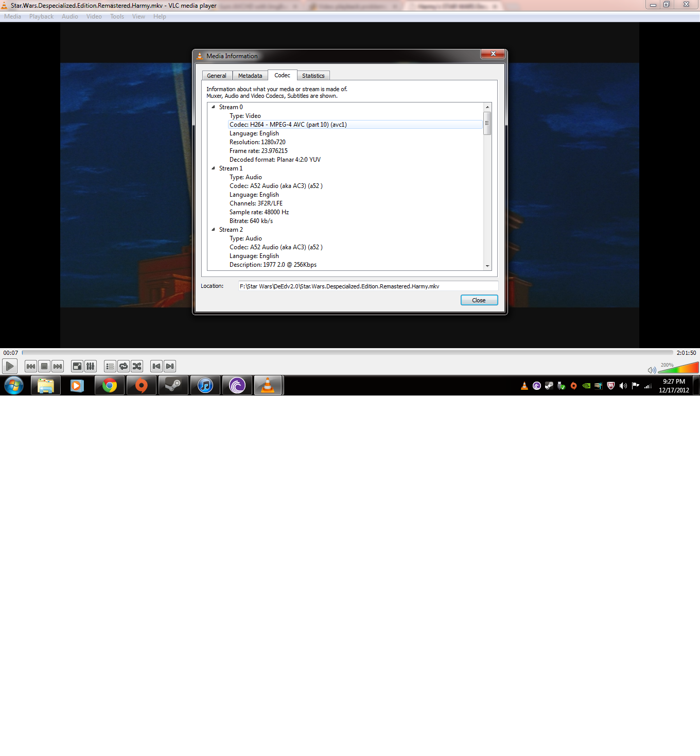Screen dimensions: 700x756
Task: Select the Resolution: 1280x720 row
Action: pos(257,142)
